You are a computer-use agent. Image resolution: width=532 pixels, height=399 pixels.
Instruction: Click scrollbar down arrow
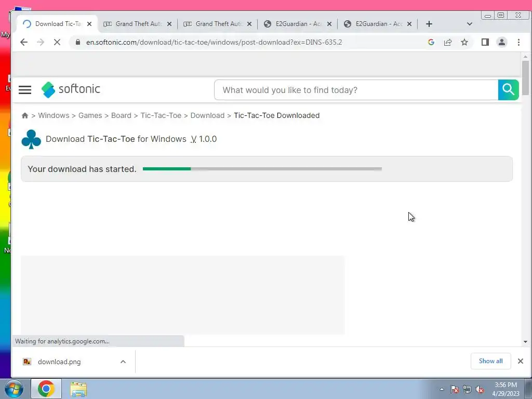click(526, 342)
